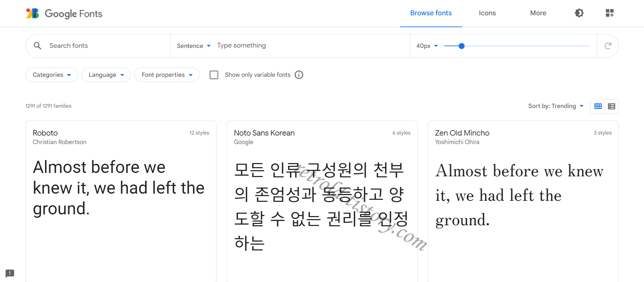
Task: Click '1291 of 1291 families' count
Action: [49, 106]
